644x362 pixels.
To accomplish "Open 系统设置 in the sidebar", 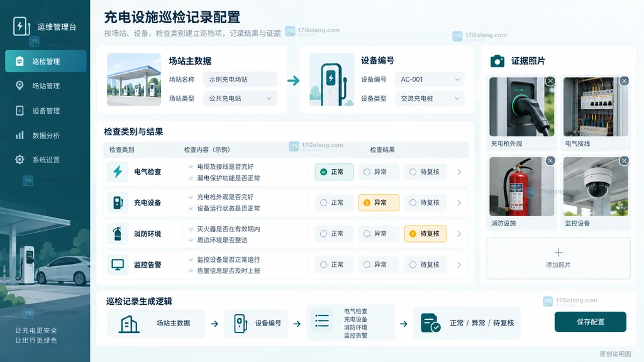I will (45, 160).
